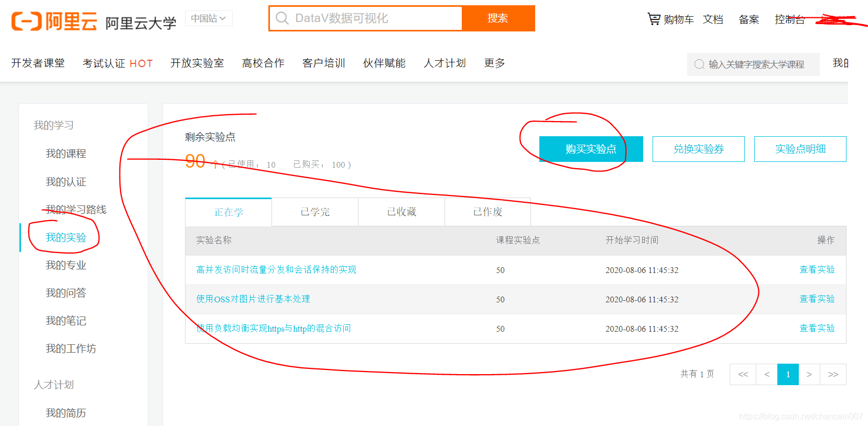Viewport: 868px width, 426px height.
Task: Click the shopping cart icon
Action: [654, 19]
